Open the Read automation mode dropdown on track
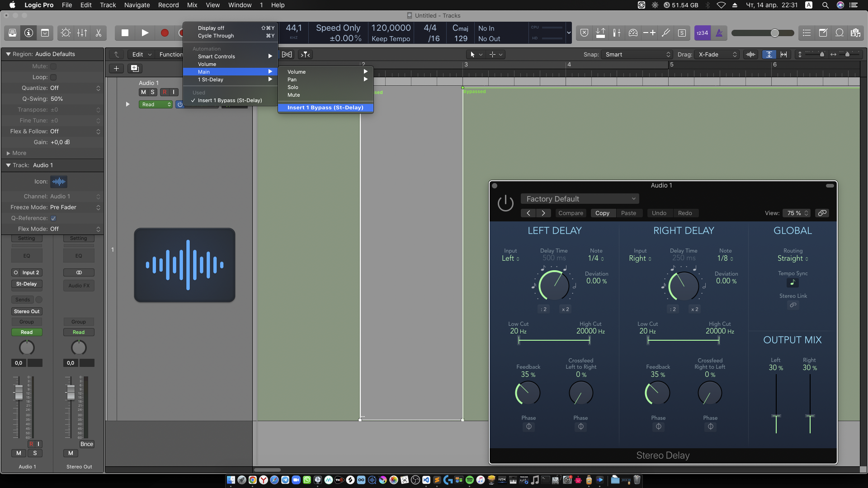868x488 pixels. coord(156,104)
